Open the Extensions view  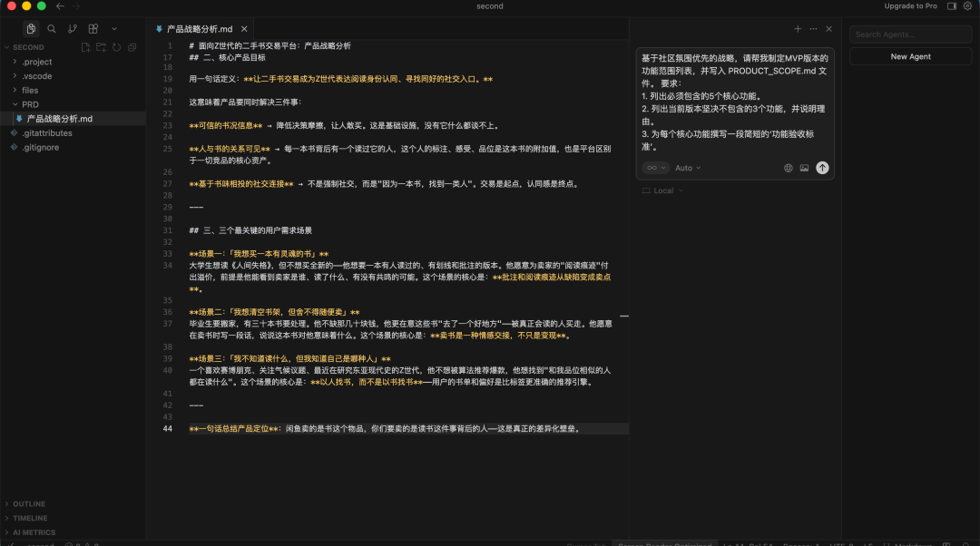point(93,29)
